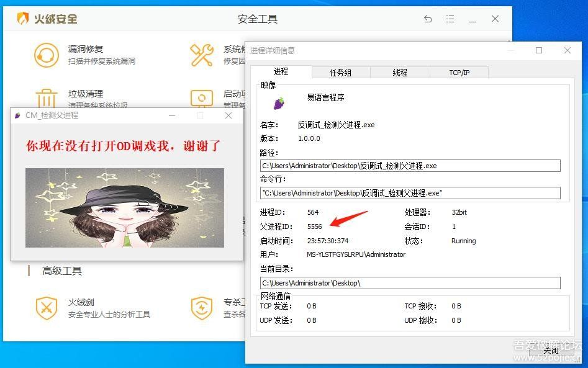Select the TCP/IP tab
This screenshot has width=588, height=368.
[459, 73]
